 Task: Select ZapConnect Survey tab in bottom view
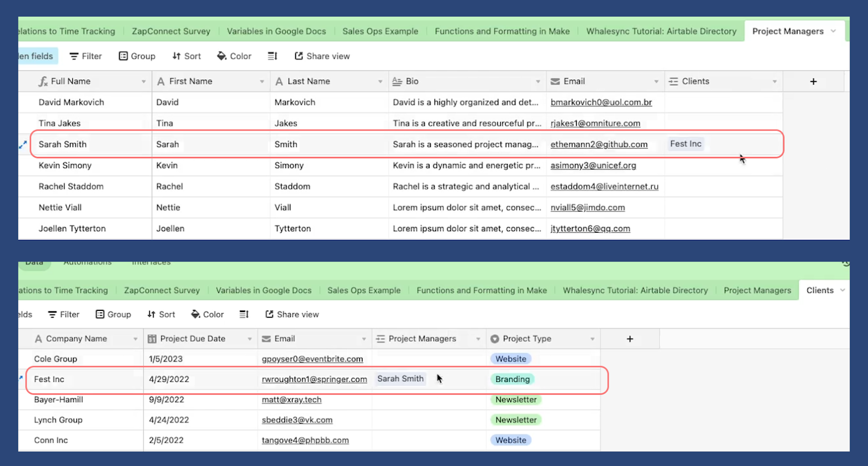click(x=162, y=290)
